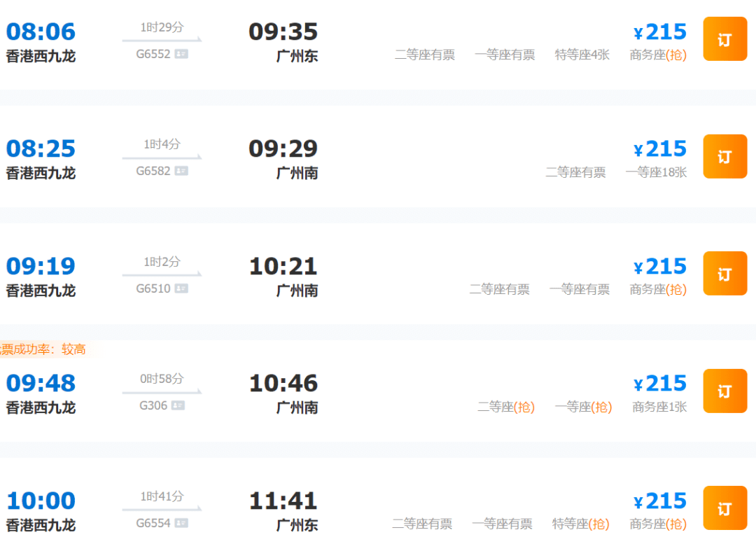Image resolution: width=756 pixels, height=558 pixels.
Task: Pick 二等座有票 for the G6582 train
Action: click(x=575, y=172)
